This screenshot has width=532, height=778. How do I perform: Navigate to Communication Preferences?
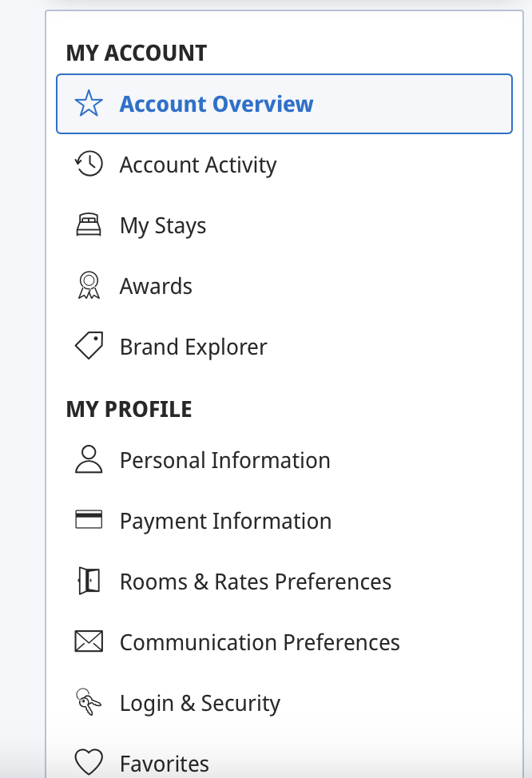[x=260, y=642]
